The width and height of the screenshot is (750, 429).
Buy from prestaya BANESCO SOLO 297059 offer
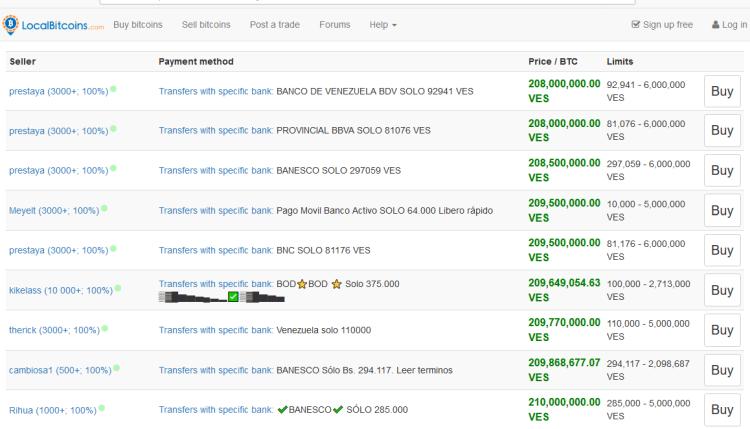click(x=722, y=170)
